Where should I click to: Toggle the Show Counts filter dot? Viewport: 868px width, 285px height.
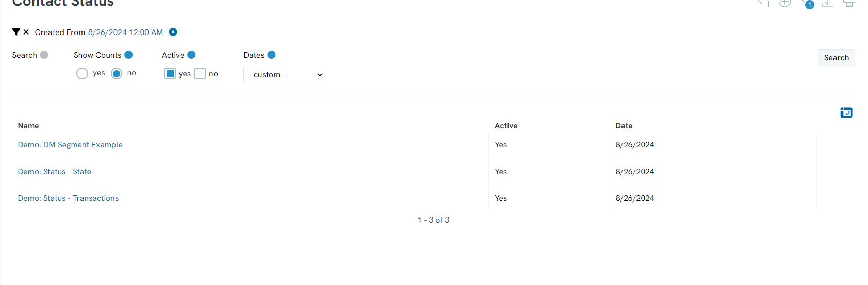(x=129, y=55)
